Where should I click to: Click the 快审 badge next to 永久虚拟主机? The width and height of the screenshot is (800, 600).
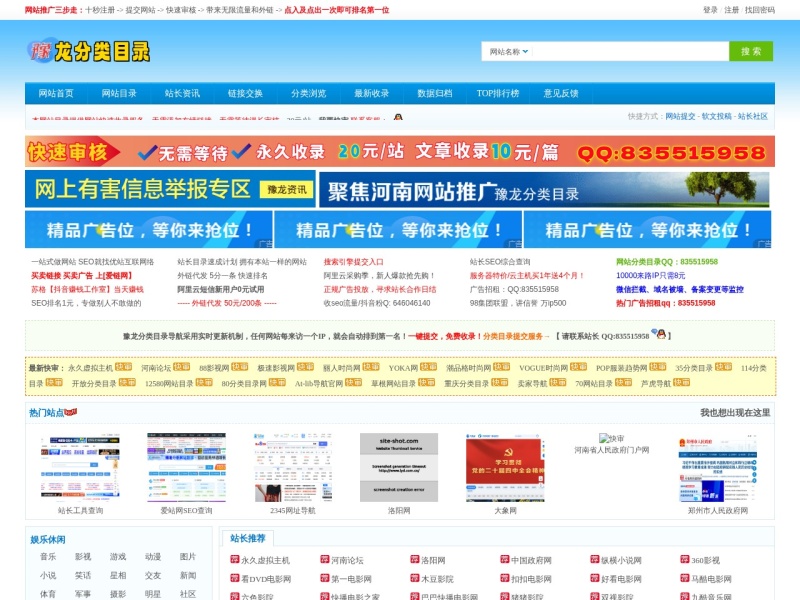click(123, 367)
